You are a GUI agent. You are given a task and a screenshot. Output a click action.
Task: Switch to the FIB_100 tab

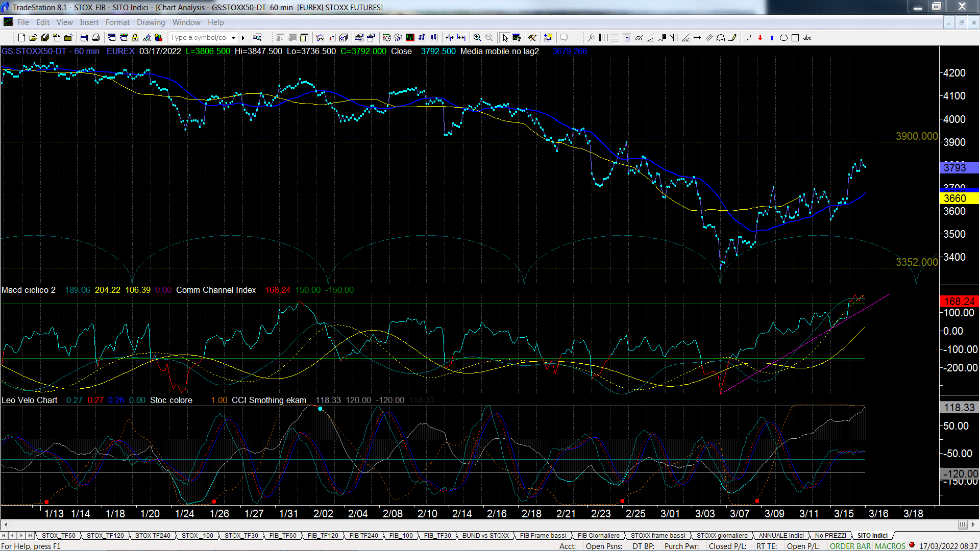[x=401, y=535]
